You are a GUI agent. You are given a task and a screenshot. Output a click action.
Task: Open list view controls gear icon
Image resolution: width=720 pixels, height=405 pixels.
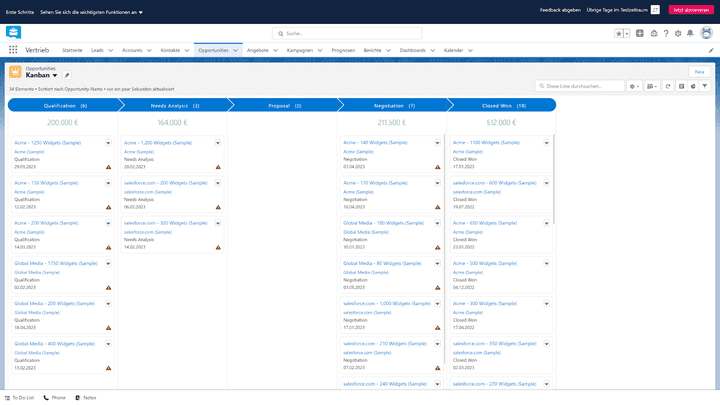tap(634, 86)
